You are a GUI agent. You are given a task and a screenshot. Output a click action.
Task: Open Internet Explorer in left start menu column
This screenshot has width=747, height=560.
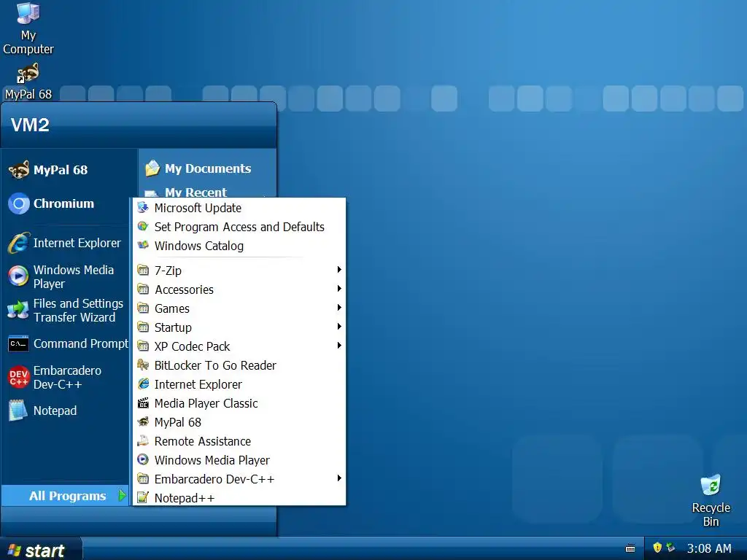click(65, 244)
